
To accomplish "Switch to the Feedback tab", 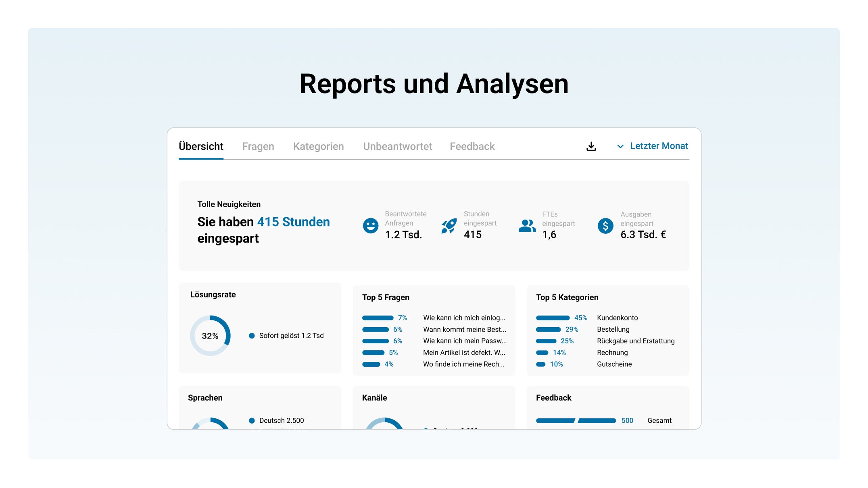I will (472, 146).
